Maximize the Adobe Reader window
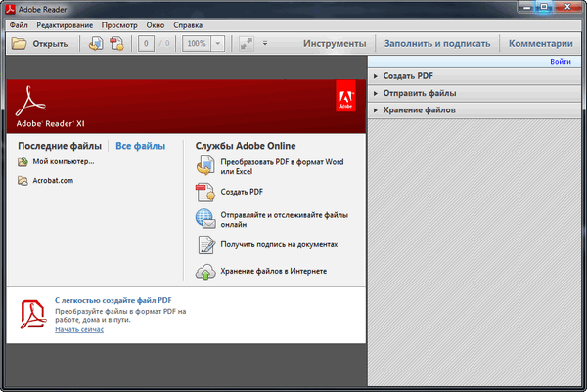 pos(544,7)
